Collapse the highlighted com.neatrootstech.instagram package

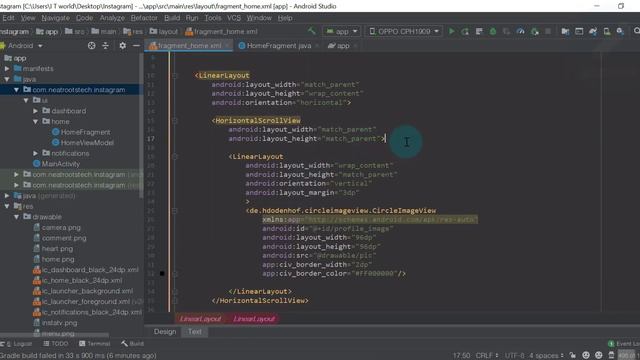click(16, 90)
